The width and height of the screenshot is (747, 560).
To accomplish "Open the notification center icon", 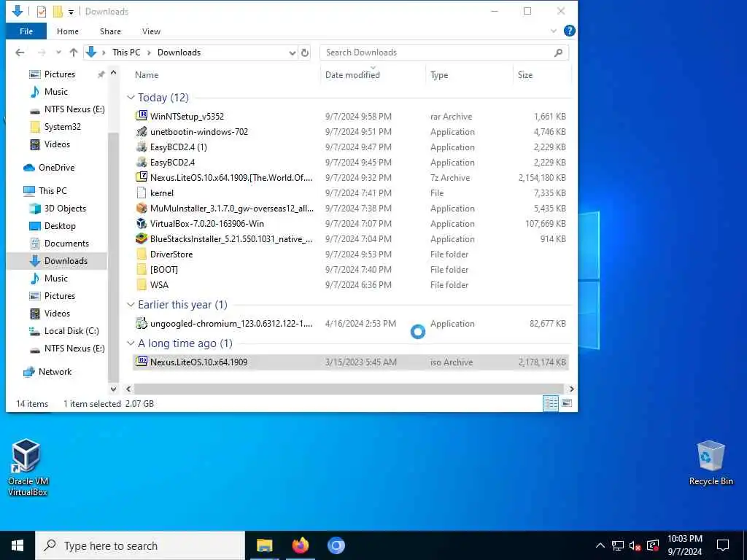I will pyautogui.click(x=723, y=545).
